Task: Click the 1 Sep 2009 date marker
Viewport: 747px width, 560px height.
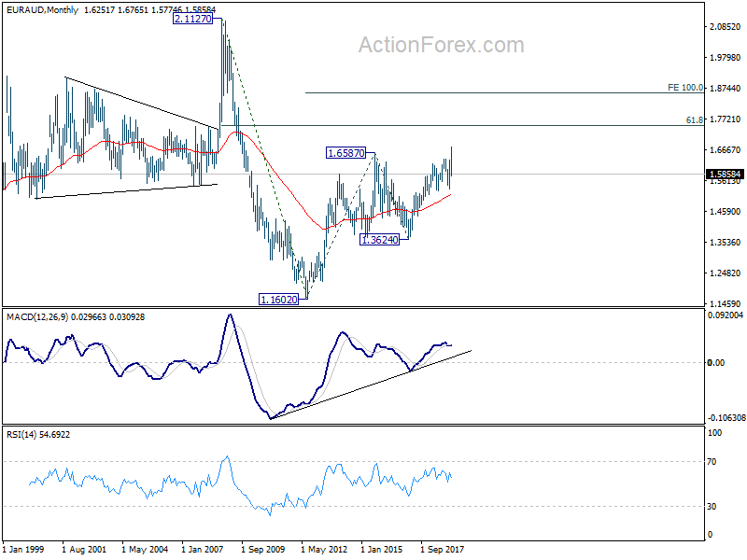Action: 262,549
